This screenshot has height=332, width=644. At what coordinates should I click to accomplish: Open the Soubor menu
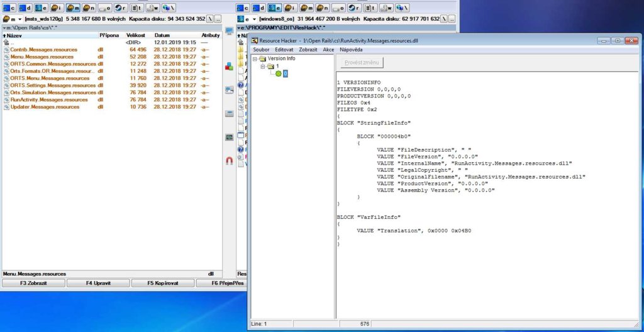(x=261, y=49)
